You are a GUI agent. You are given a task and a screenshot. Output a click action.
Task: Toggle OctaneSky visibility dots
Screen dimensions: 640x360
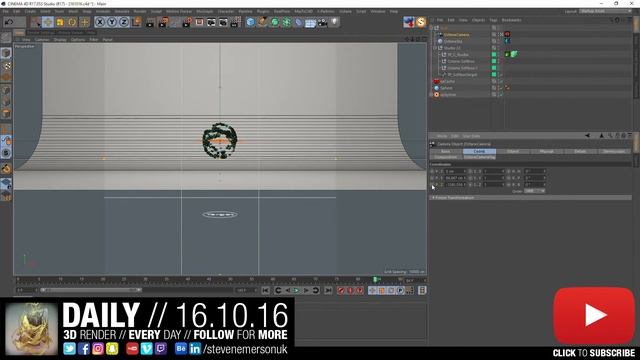tap(500, 41)
